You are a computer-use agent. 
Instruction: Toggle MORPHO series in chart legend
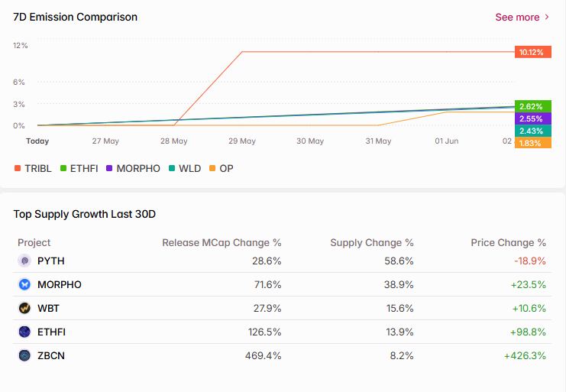pyautogui.click(x=133, y=168)
